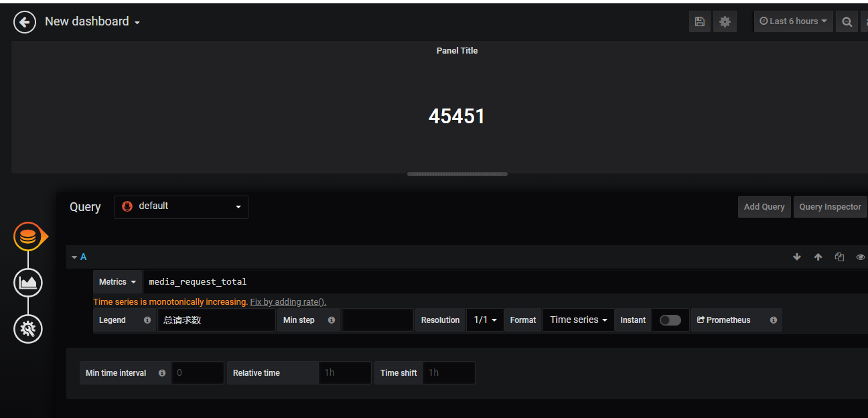Open the Metrics dropdown

click(x=118, y=282)
